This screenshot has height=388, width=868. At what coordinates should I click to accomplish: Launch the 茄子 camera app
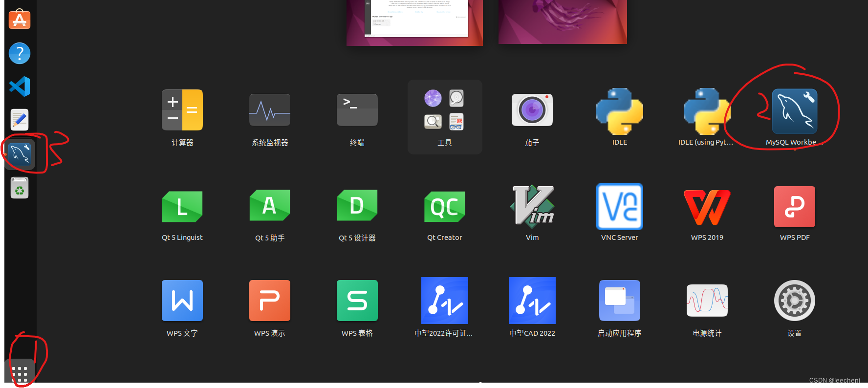(x=532, y=110)
